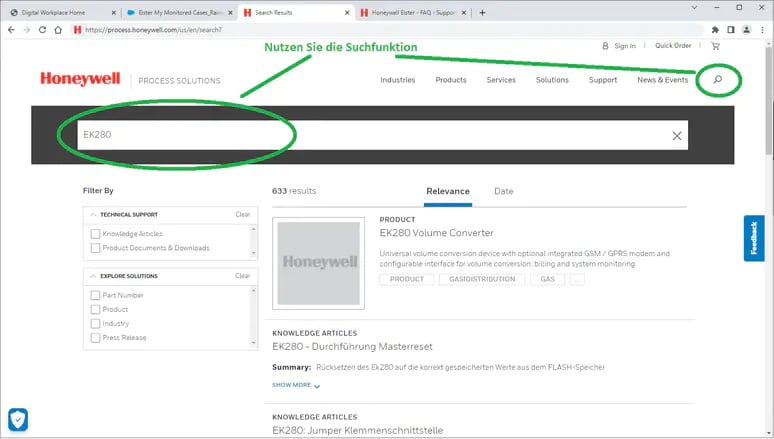Check the Press Release filter

click(x=95, y=338)
